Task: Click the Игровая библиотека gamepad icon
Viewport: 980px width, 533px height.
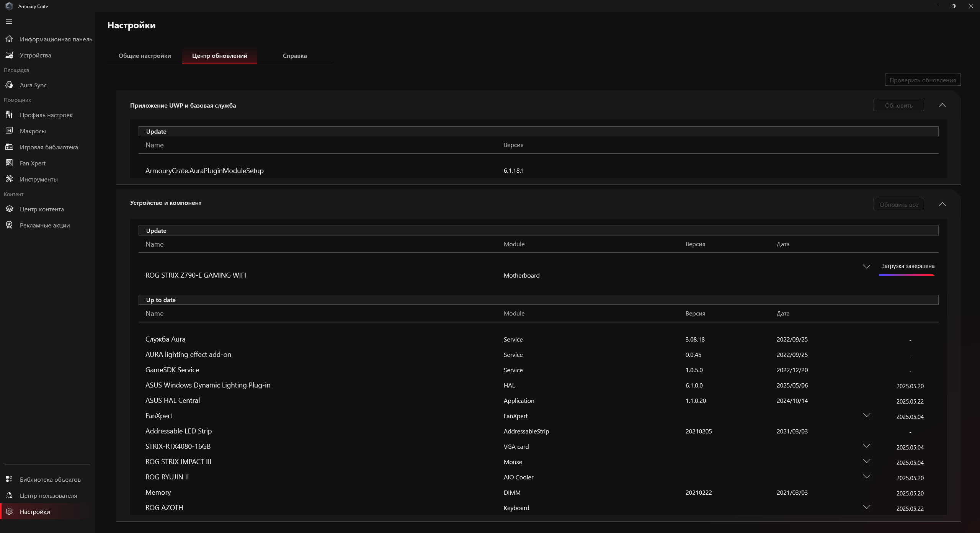Action: coord(9,147)
